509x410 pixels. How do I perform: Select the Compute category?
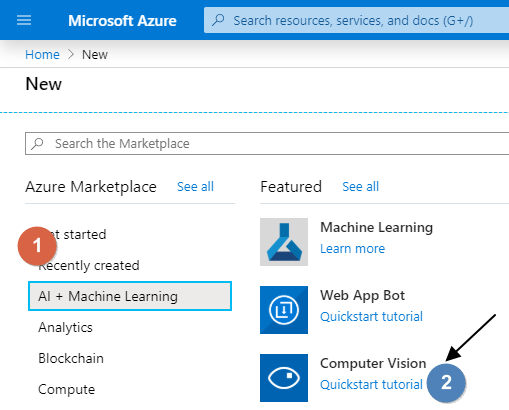[x=67, y=389]
